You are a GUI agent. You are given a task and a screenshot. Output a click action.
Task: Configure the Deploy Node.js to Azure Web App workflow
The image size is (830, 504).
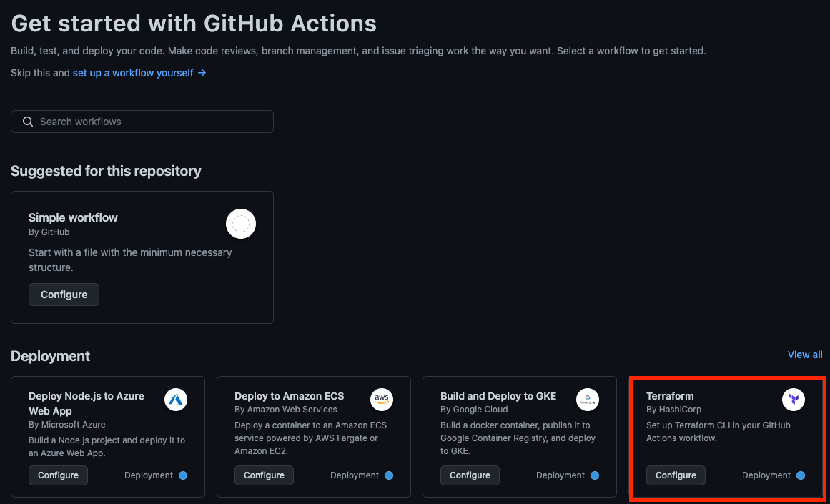[x=58, y=475]
